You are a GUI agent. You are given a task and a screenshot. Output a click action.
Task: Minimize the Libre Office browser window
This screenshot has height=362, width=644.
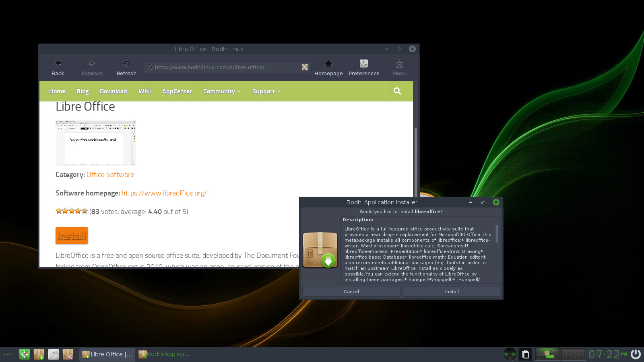coord(387,49)
